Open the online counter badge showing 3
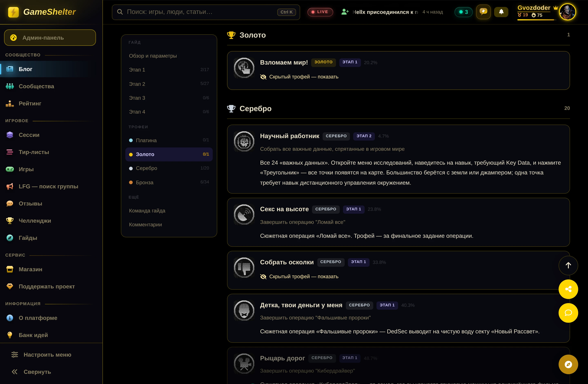 point(463,12)
